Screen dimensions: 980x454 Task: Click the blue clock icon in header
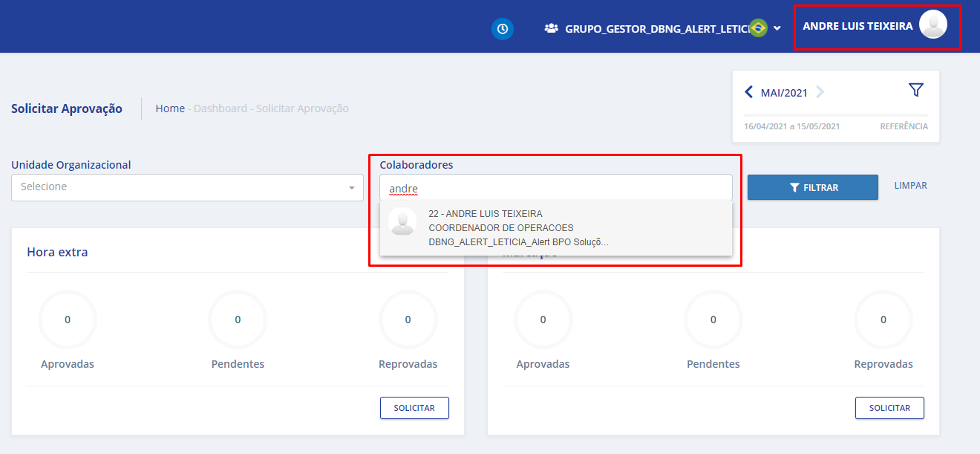(503, 29)
